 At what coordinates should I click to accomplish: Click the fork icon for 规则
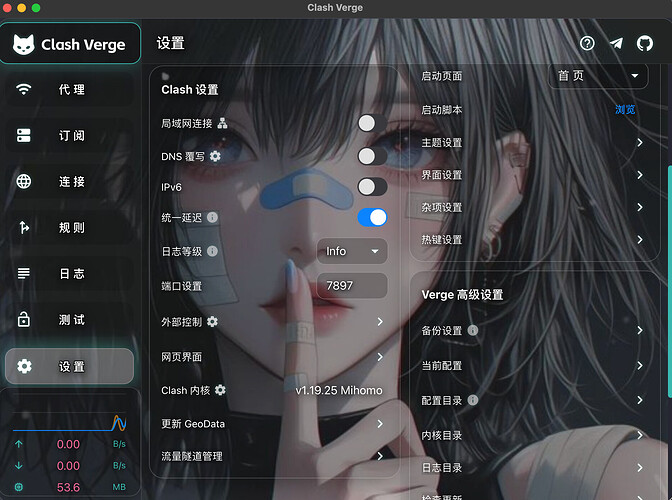click(x=24, y=227)
